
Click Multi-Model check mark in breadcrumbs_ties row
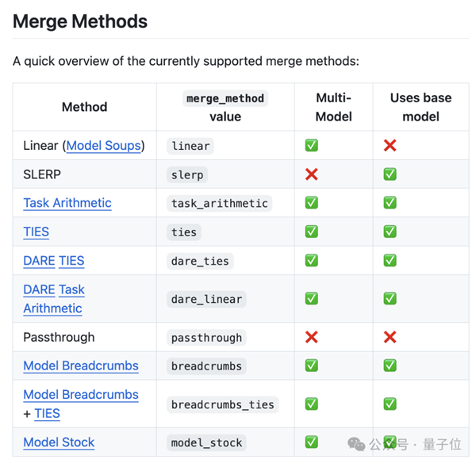[x=312, y=404]
